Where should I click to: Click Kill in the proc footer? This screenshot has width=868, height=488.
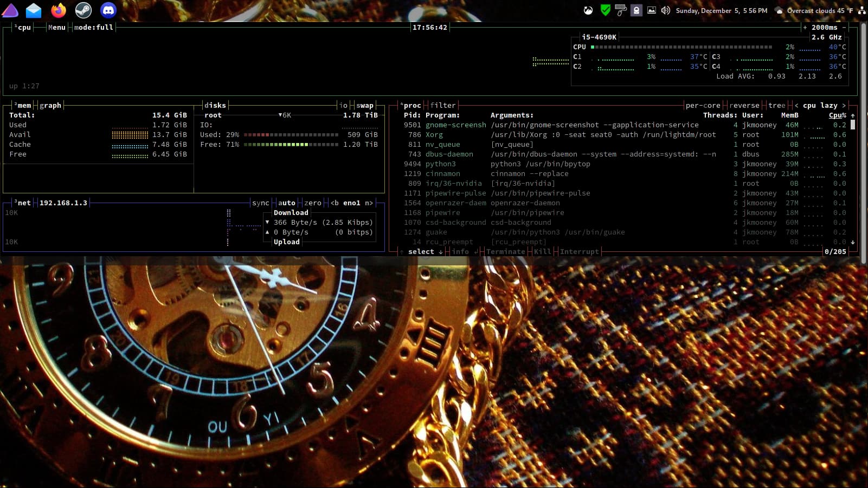click(543, 251)
